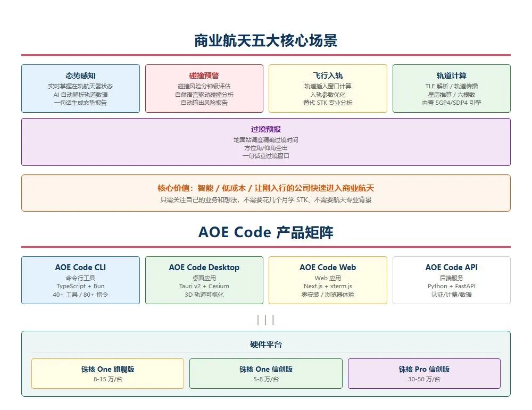The width and height of the screenshot is (532, 410).
Task: Click text TLE 解析 / 轨道传播
Action: pos(451,86)
